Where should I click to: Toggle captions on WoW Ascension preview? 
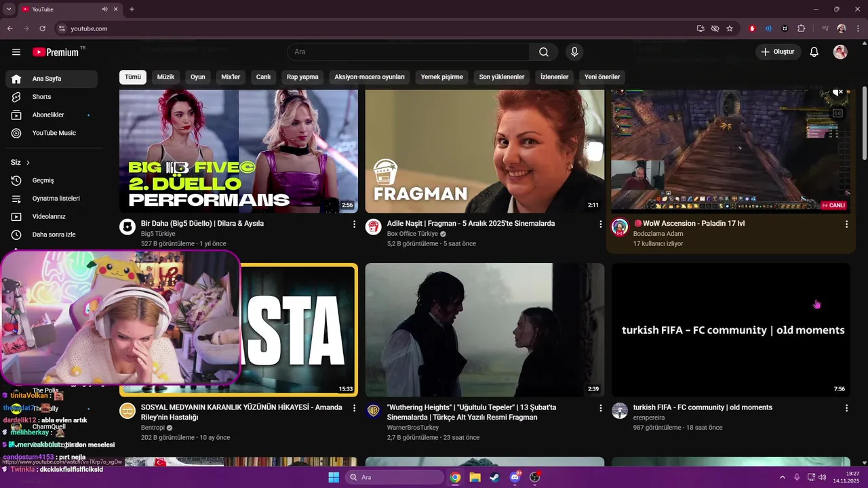(837, 113)
